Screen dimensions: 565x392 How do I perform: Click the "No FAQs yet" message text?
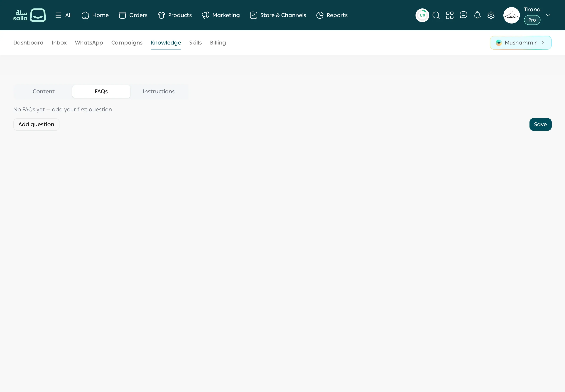(63, 110)
